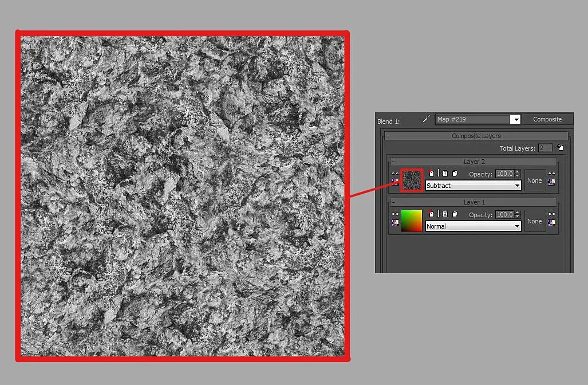Image resolution: width=588 pixels, height=385 pixels.
Task: Hide Layer 1 texture using the eye icon
Action: 395,214
